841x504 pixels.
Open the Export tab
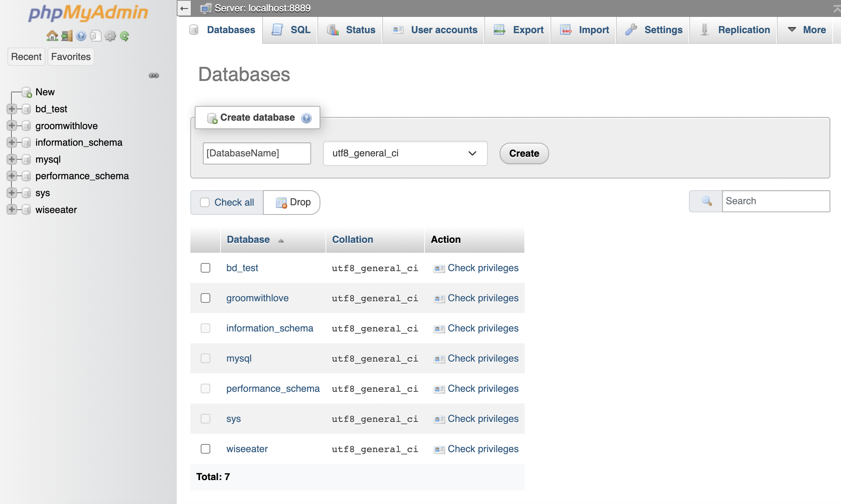tap(528, 30)
